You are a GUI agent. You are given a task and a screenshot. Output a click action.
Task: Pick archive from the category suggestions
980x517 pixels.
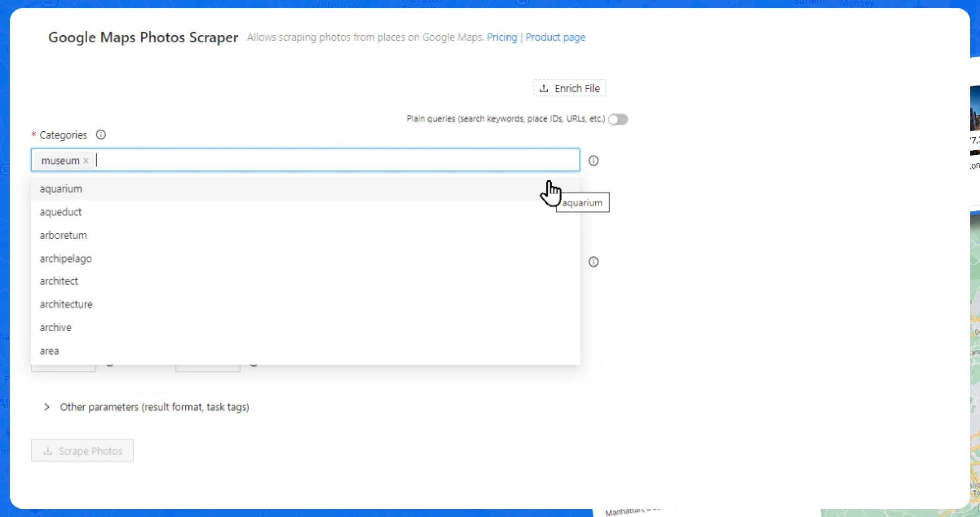click(56, 327)
